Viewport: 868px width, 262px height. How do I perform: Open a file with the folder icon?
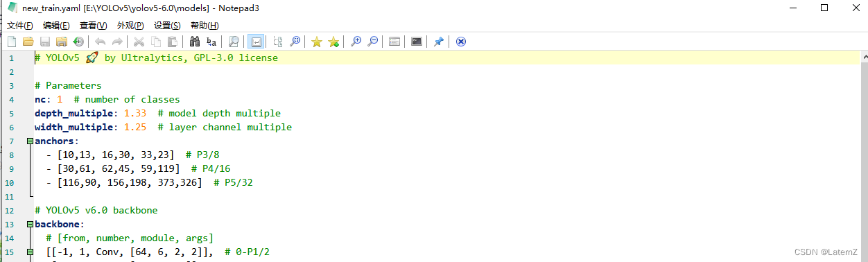point(28,42)
